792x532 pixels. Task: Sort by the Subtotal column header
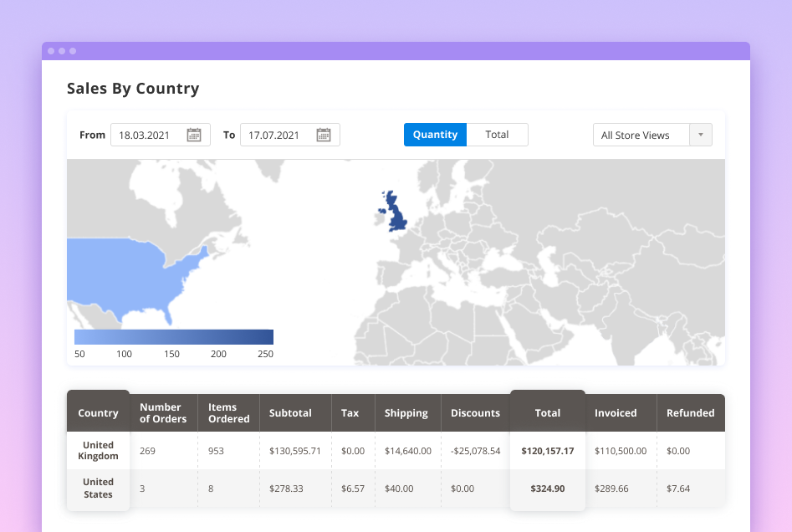coord(290,413)
